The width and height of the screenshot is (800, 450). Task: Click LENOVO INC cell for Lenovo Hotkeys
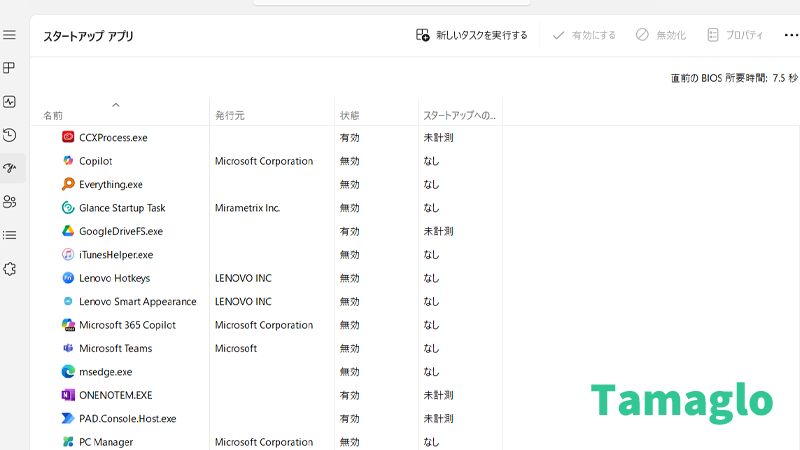[243, 279]
